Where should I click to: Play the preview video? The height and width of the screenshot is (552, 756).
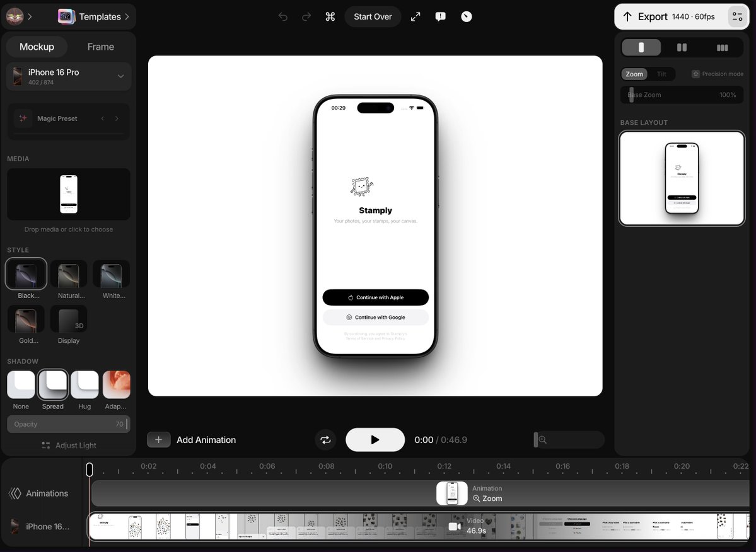pyautogui.click(x=375, y=440)
